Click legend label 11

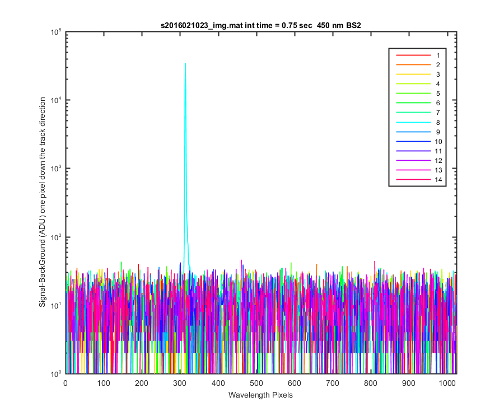click(438, 151)
